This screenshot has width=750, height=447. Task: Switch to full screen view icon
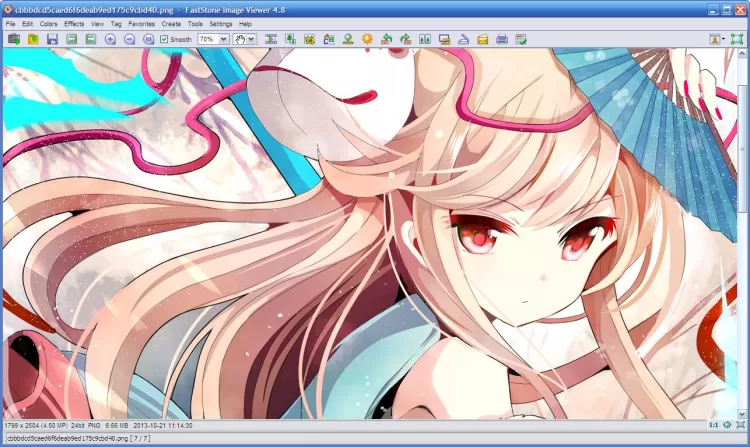click(x=737, y=39)
